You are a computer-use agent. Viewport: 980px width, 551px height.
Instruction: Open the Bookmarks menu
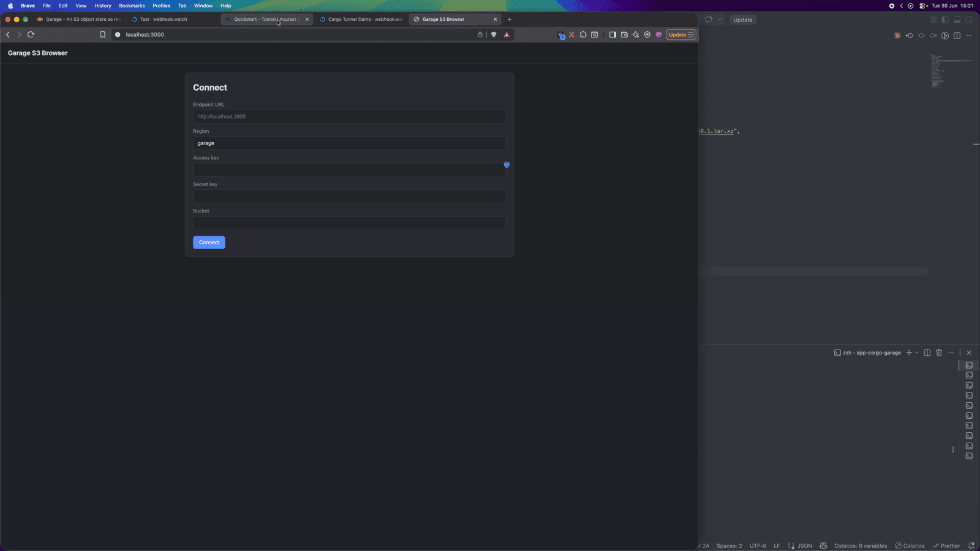(132, 6)
